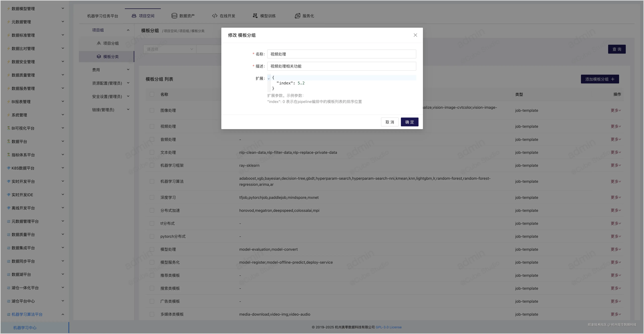Click into the 描述 input field

tap(341, 66)
